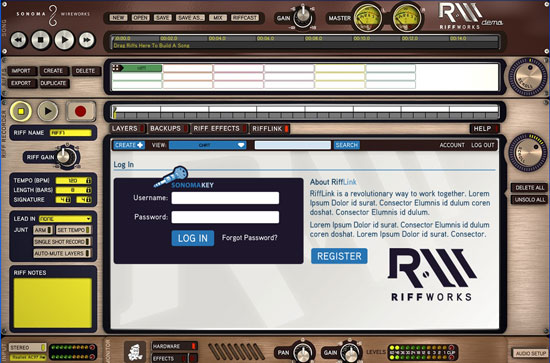Toggle the ARM switch
The height and width of the screenshot is (363, 550).
coord(43,230)
